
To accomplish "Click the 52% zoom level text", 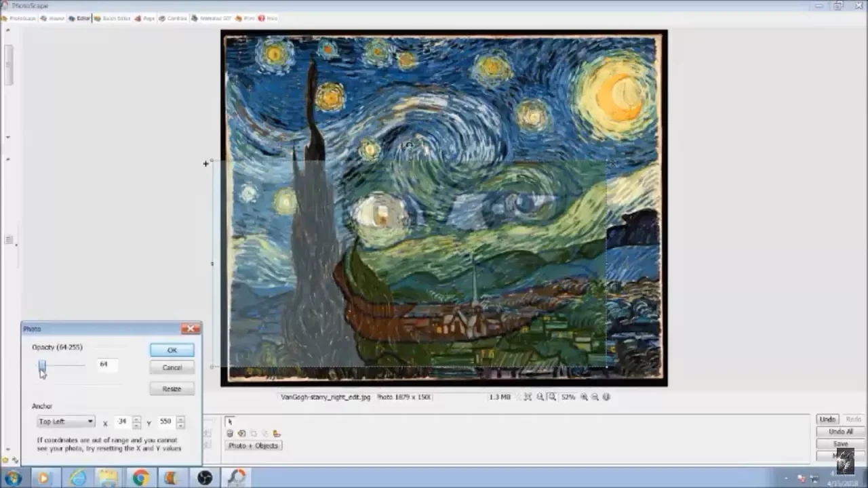I will (568, 397).
